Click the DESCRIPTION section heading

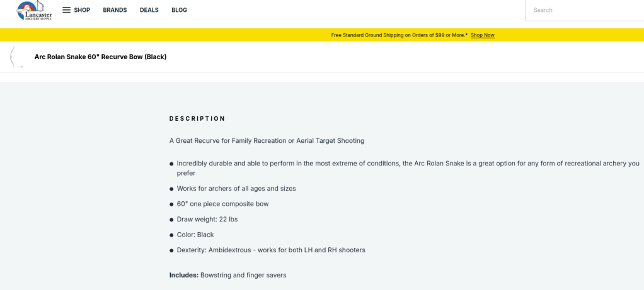[197, 118]
